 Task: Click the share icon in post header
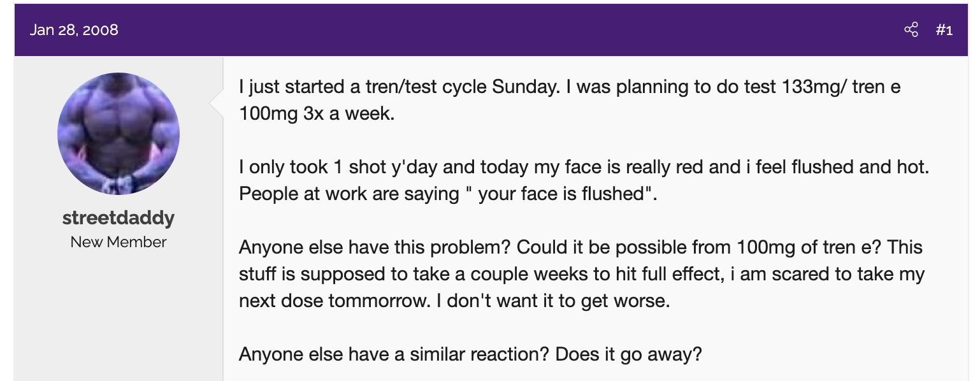[911, 30]
